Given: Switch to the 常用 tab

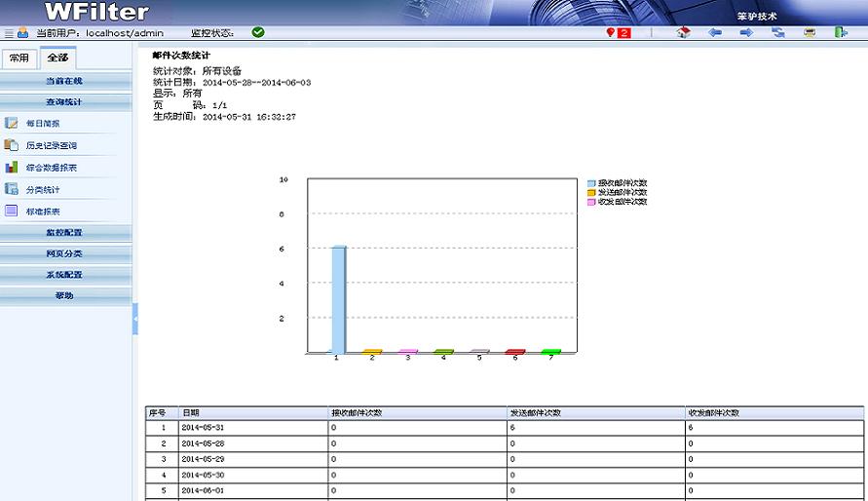Looking at the screenshot, I should tap(19, 58).
